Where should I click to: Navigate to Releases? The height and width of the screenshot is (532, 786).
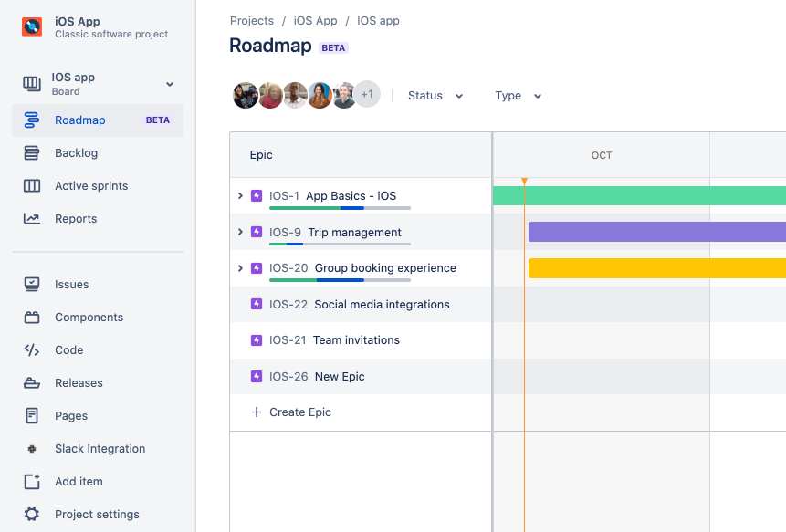pyautogui.click(x=77, y=382)
